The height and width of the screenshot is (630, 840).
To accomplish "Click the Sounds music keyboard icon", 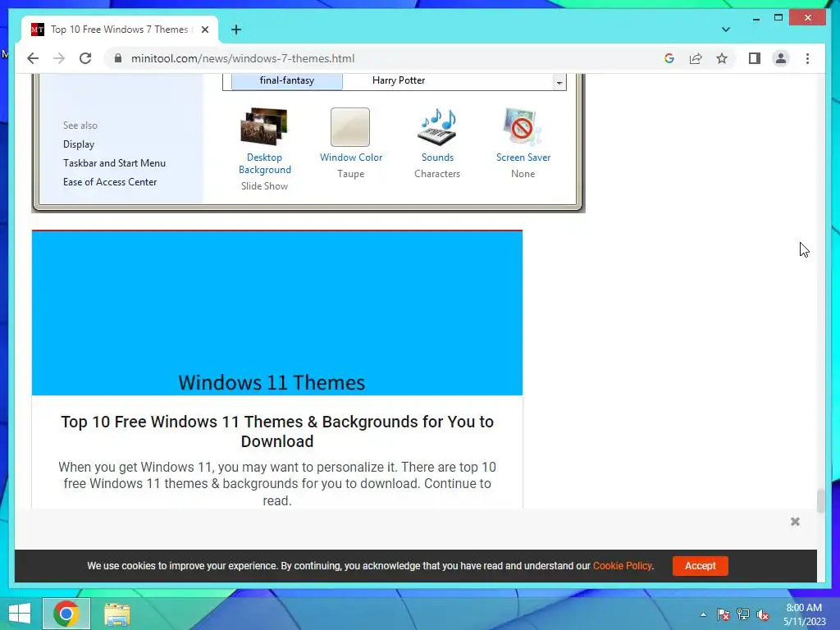I will click(x=437, y=127).
